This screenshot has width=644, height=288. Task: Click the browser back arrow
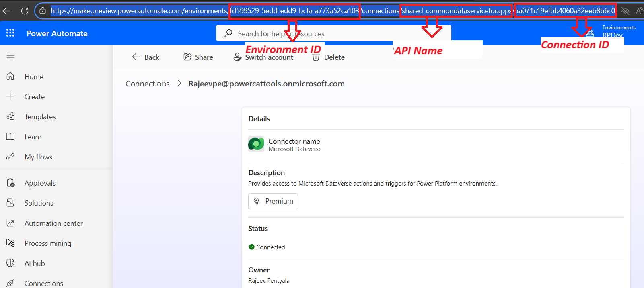7,11
